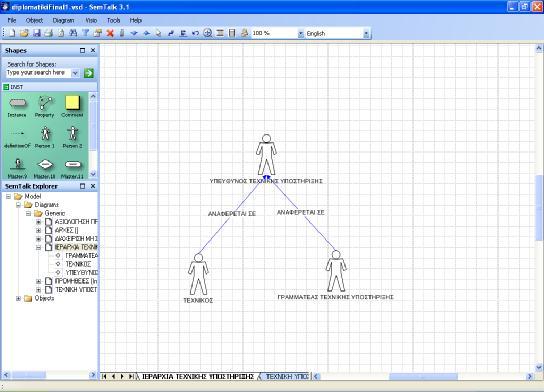Click the Open folder toolbar icon
Screen dimensions: 544x392
point(24,33)
